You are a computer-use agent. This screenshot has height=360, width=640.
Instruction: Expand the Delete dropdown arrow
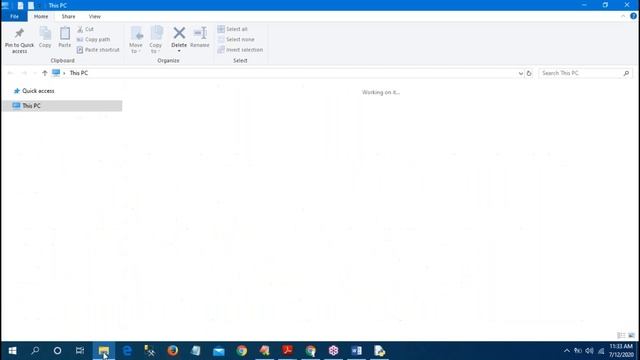tap(179, 51)
